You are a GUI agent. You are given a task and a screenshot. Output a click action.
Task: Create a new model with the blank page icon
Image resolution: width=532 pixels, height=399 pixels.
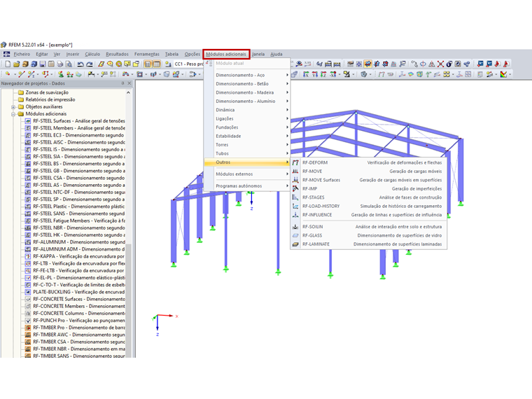pyautogui.click(x=8, y=64)
